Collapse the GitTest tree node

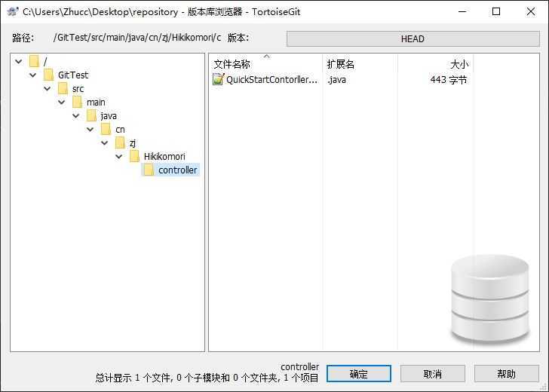point(33,75)
